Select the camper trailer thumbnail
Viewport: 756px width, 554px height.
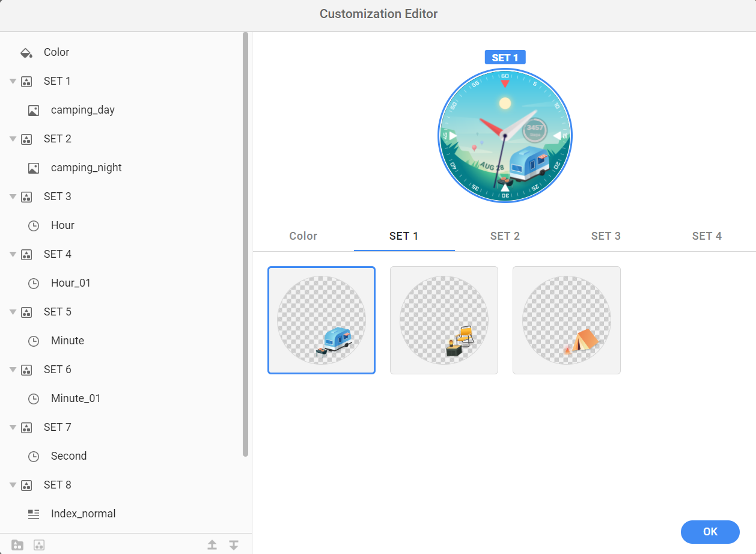pyautogui.click(x=322, y=320)
